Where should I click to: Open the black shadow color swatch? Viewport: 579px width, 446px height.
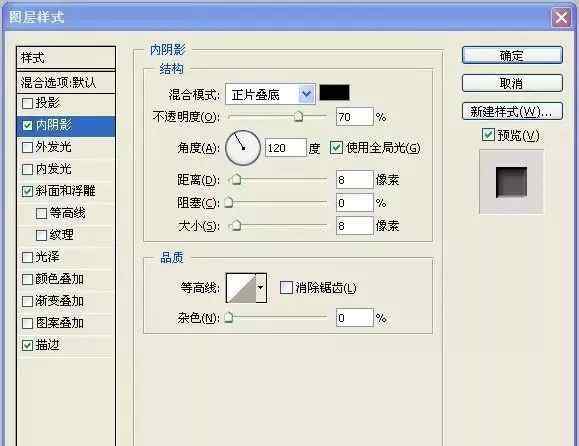pyautogui.click(x=334, y=93)
